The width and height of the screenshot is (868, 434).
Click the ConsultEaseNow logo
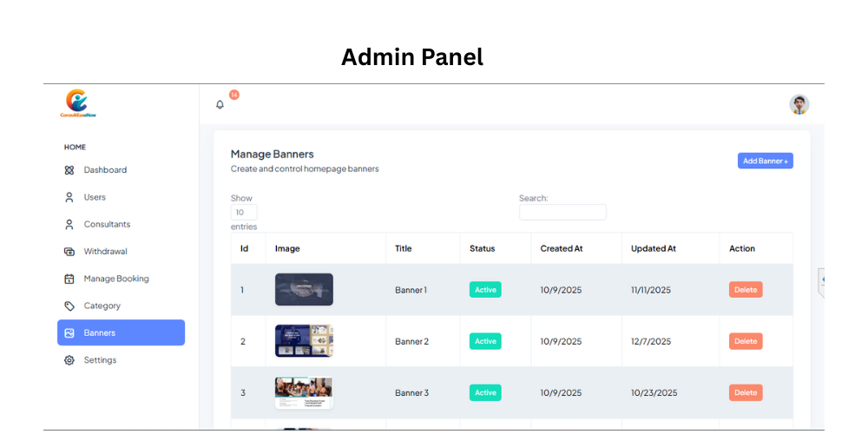coord(78,103)
